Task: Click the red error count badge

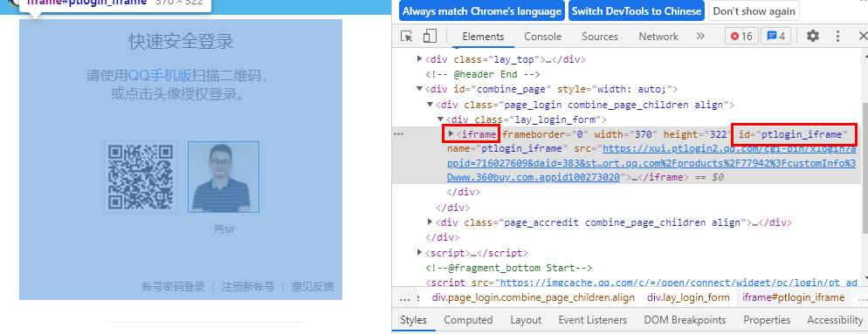Action: click(x=741, y=37)
